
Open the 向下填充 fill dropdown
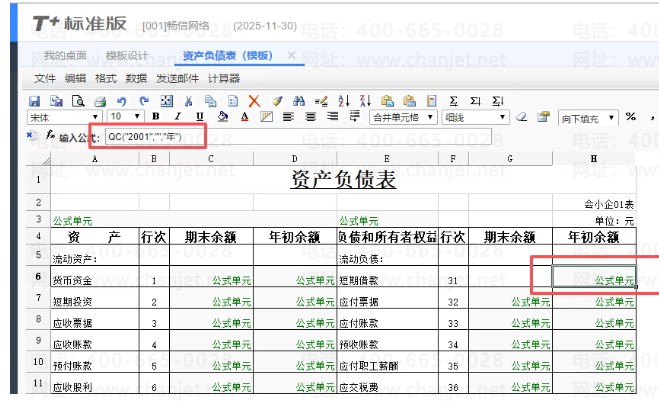coord(588,119)
